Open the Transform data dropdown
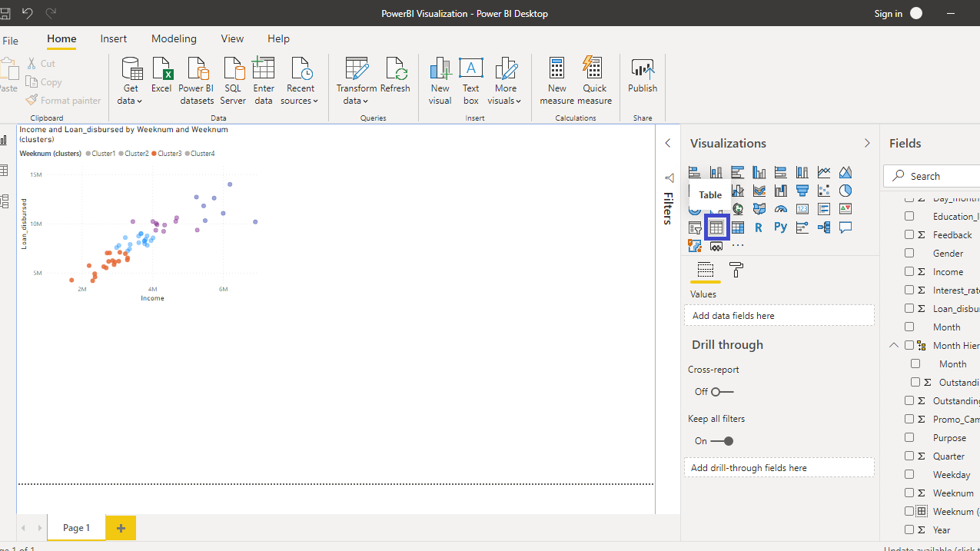 click(357, 81)
